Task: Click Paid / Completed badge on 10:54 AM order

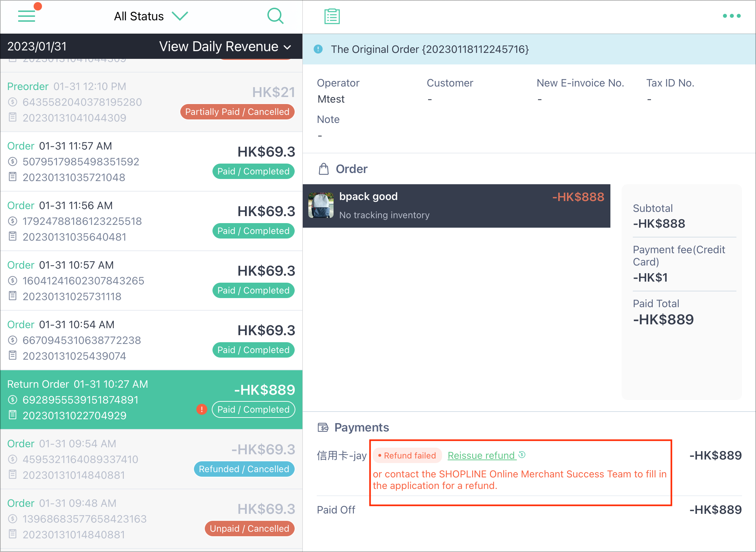Action: (253, 350)
